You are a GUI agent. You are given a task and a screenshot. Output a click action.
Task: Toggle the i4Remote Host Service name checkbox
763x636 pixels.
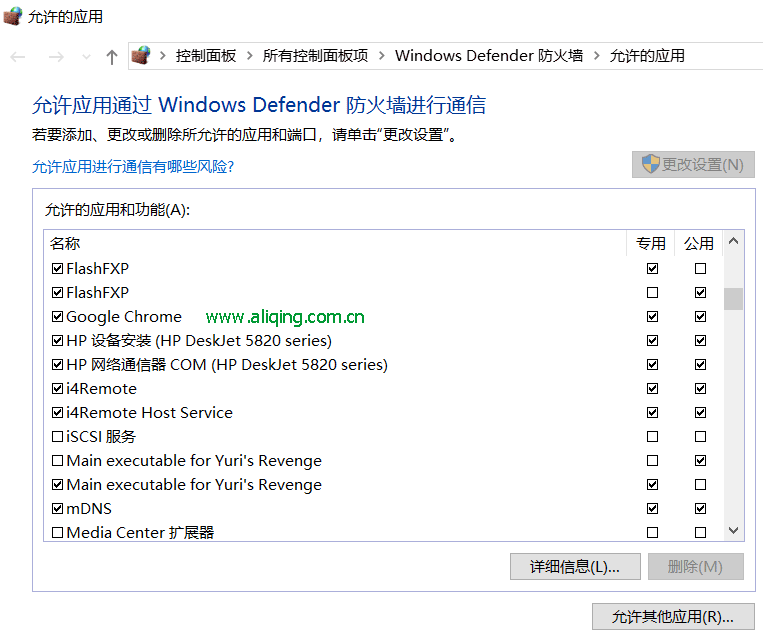coord(57,413)
